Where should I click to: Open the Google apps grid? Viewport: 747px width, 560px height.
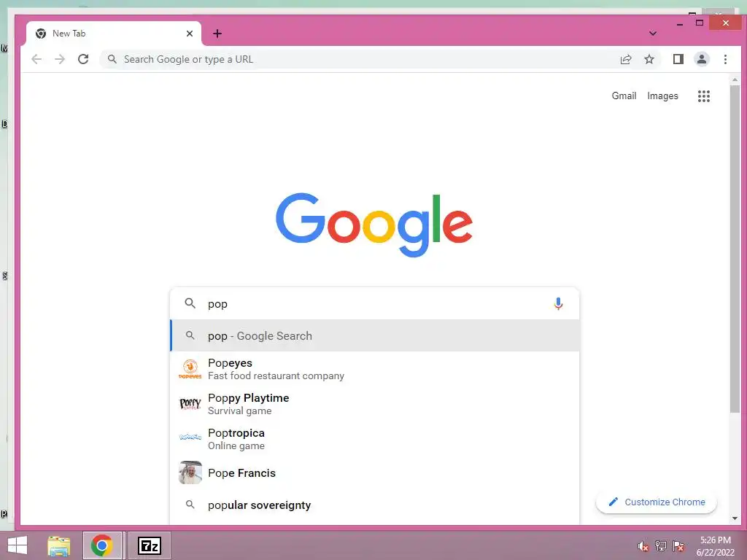[704, 96]
